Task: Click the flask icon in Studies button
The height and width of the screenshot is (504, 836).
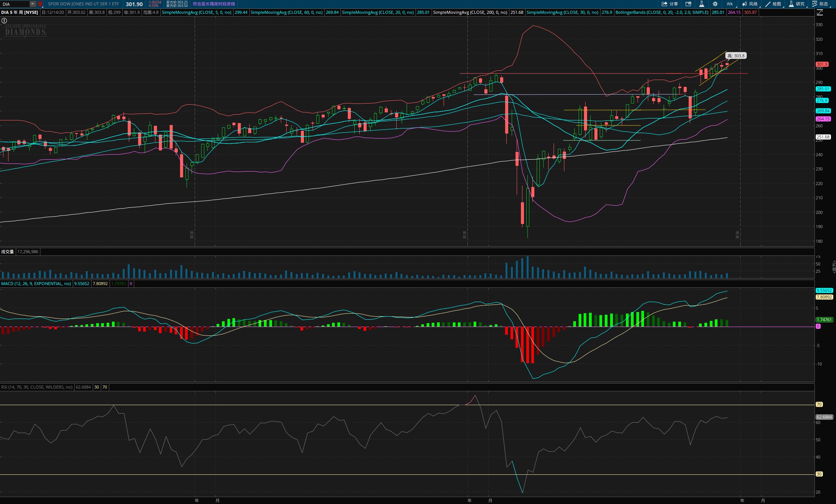Action: point(791,4)
